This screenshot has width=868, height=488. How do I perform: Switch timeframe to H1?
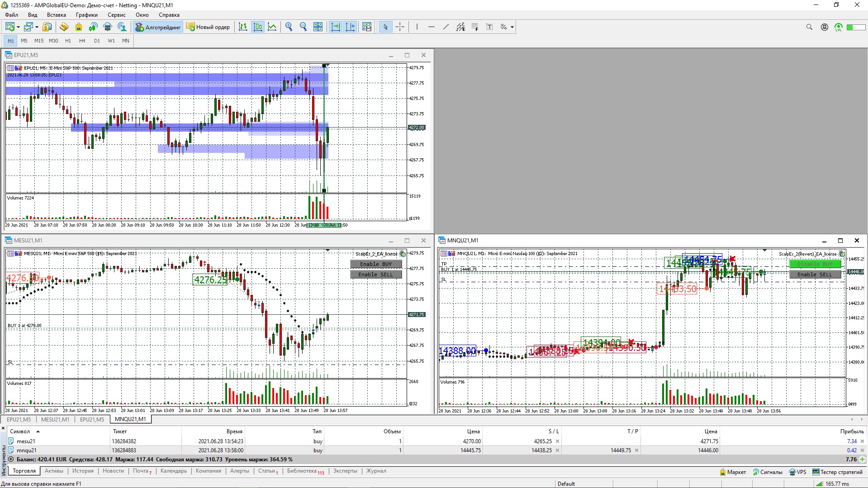pyautogui.click(x=68, y=41)
